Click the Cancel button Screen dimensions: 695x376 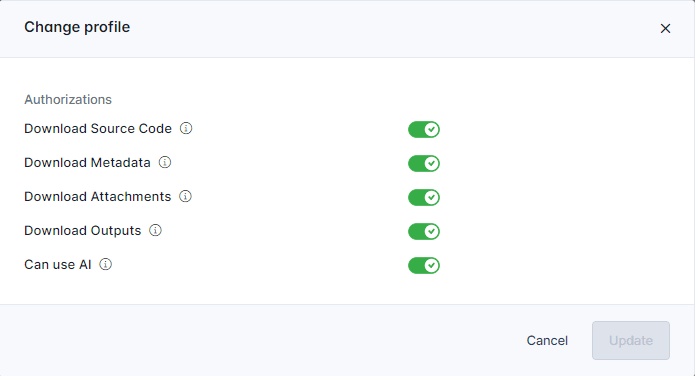click(x=547, y=341)
